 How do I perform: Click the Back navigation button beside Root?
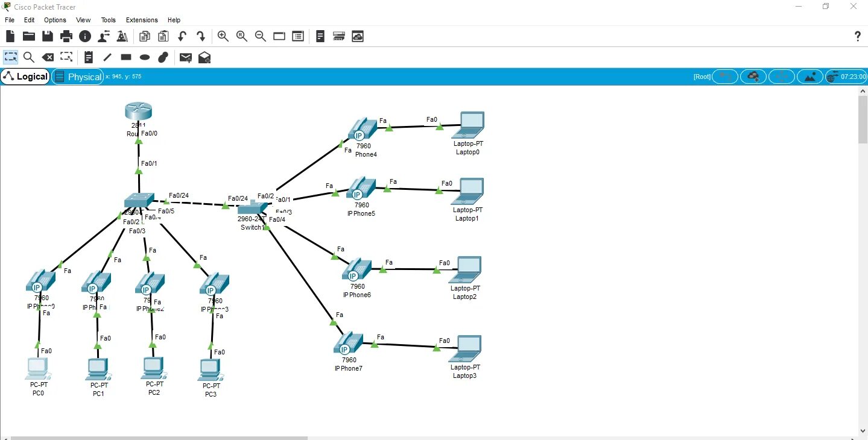(x=725, y=77)
